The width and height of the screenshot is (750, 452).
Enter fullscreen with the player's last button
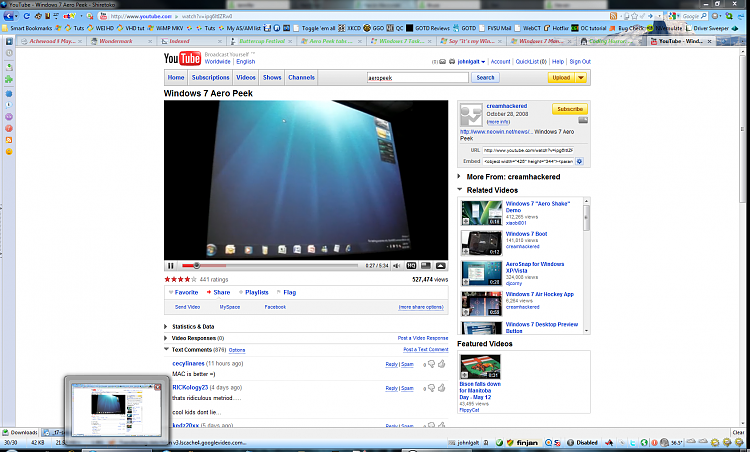click(x=441, y=265)
